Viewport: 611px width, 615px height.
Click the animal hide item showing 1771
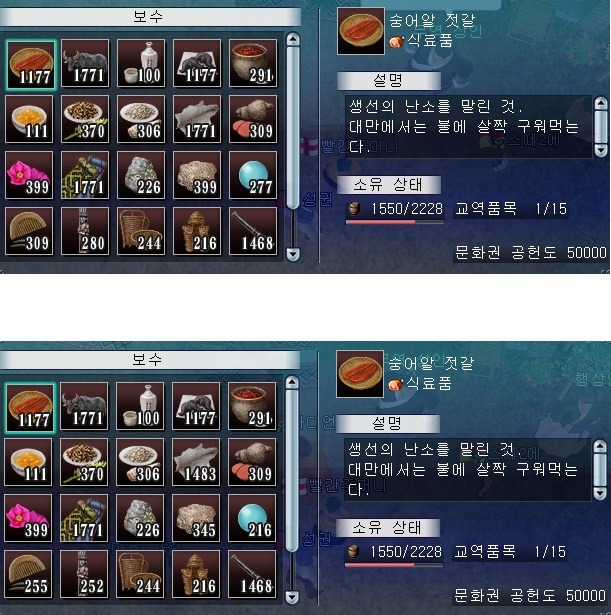197,119
